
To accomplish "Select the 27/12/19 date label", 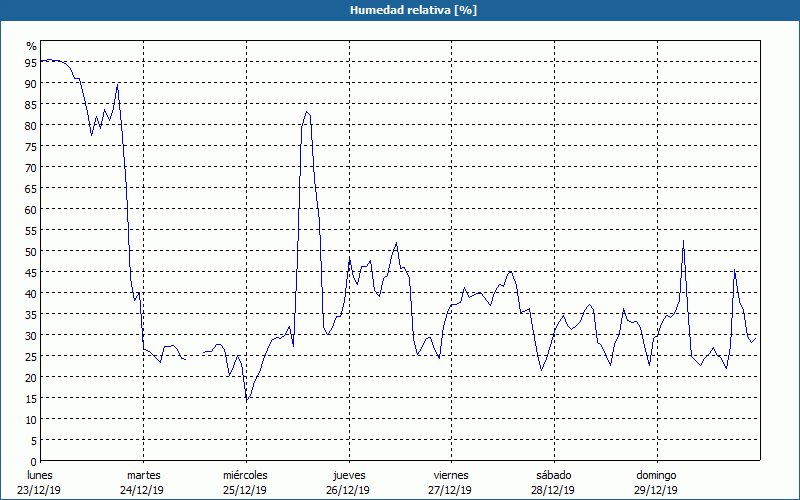I will (452, 490).
